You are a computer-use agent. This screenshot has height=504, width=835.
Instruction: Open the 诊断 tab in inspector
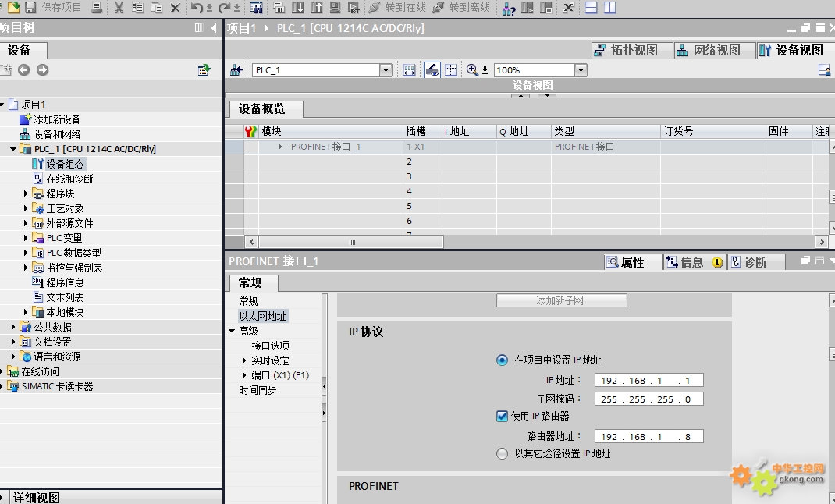pyautogui.click(x=755, y=262)
